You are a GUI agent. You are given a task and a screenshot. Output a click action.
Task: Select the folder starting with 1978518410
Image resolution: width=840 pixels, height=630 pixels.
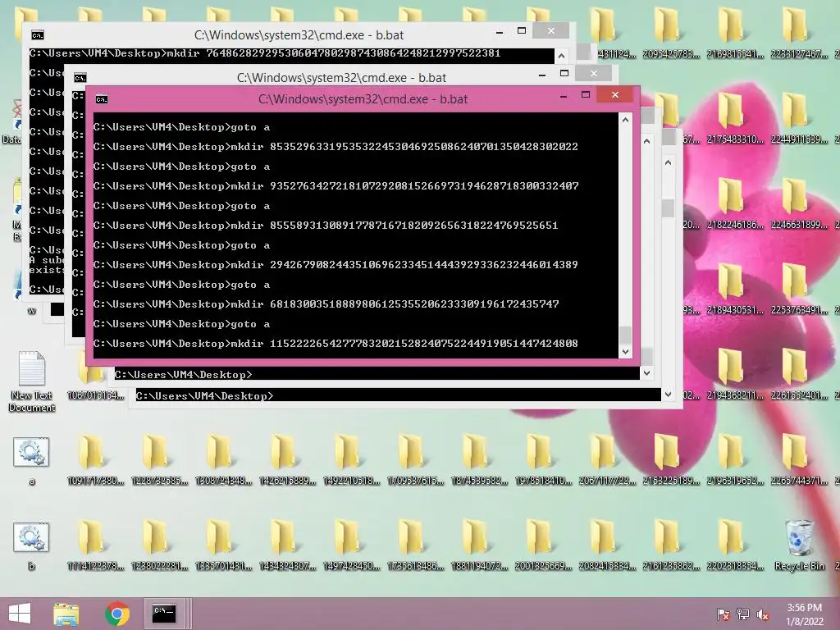click(543, 460)
